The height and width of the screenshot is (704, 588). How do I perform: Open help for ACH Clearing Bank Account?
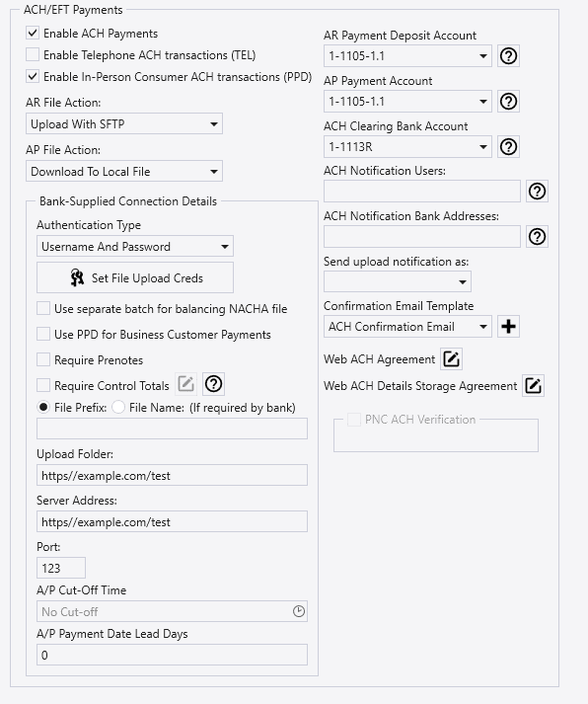pos(508,147)
